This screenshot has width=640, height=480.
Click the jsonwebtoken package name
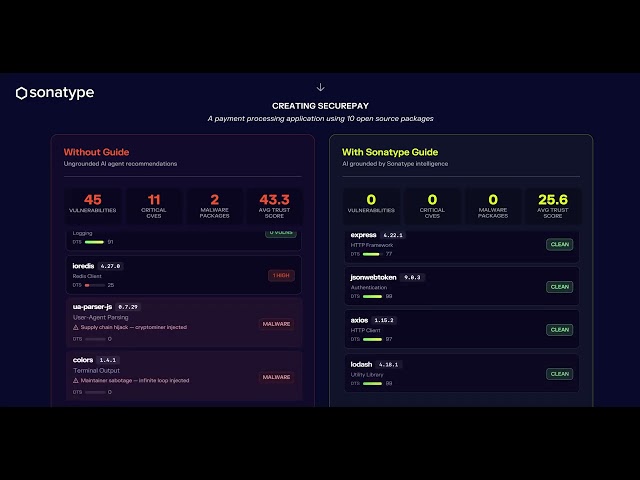pyautogui.click(x=373, y=278)
